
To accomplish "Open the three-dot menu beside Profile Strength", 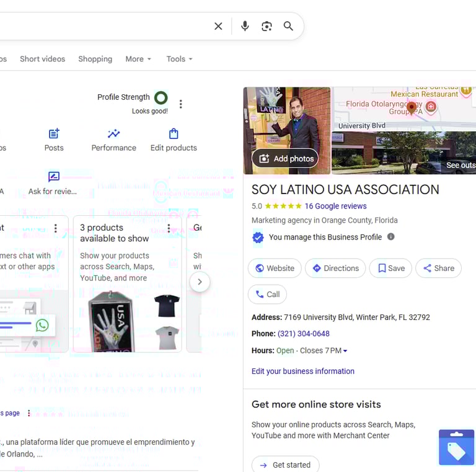I will tap(180, 104).
